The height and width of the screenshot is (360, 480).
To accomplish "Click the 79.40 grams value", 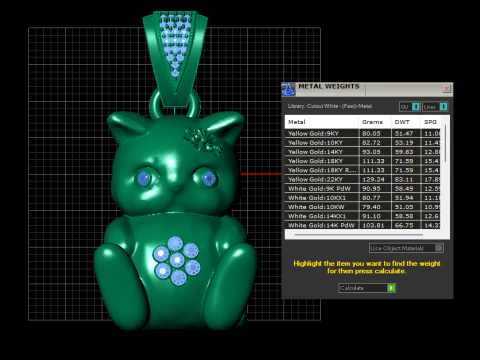I will coord(371,207).
